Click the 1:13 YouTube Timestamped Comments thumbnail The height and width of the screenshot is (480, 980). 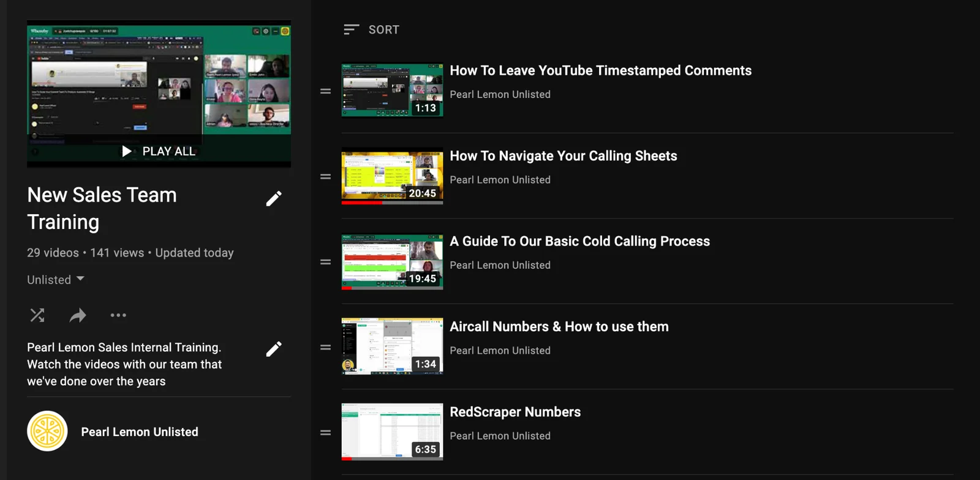pyautogui.click(x=392, y=90)
